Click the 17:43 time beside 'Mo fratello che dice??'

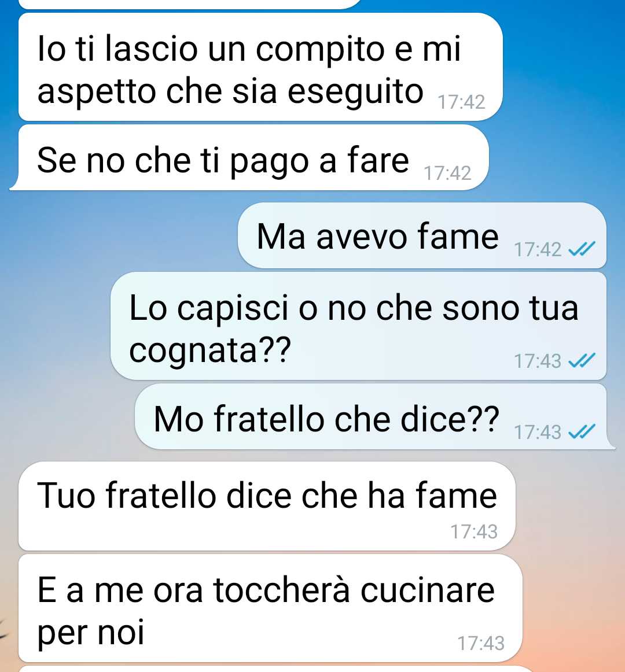[538, 432]
